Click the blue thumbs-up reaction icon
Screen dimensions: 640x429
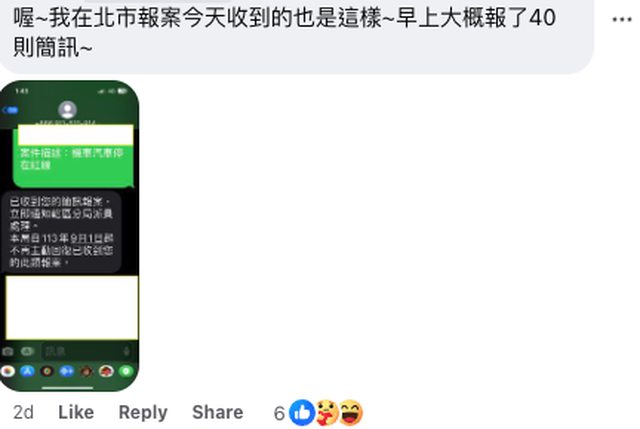[302, 413]
